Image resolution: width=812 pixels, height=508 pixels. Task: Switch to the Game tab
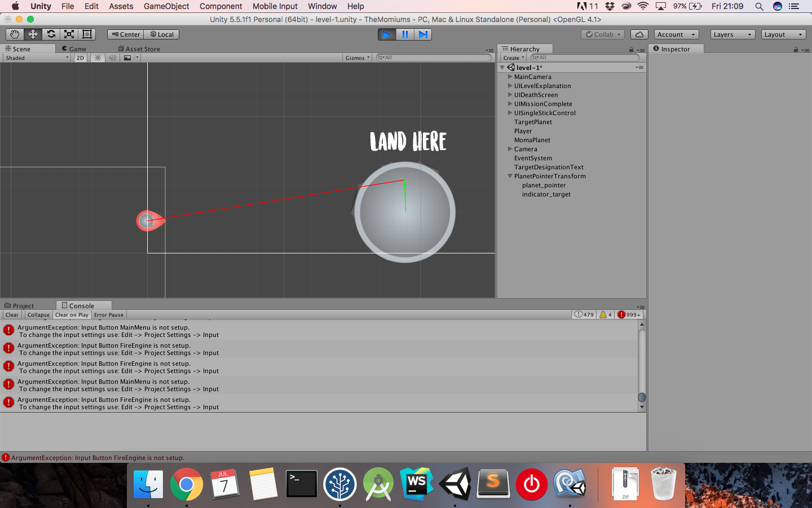coord(74,49)
